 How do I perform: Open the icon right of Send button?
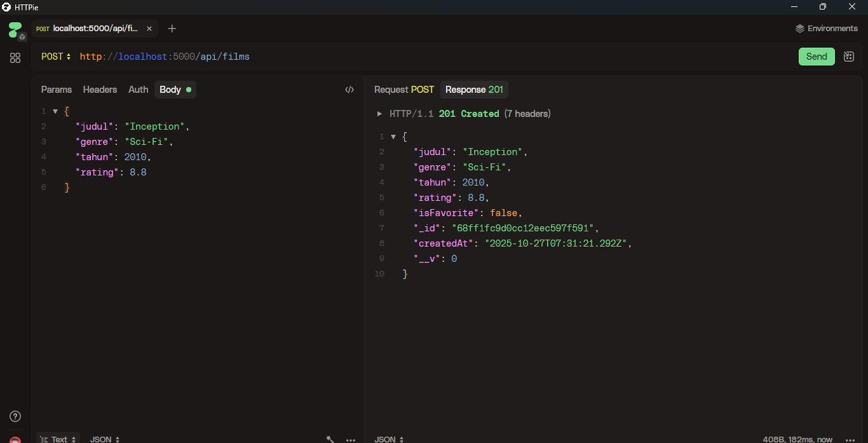tap(848, 57)
